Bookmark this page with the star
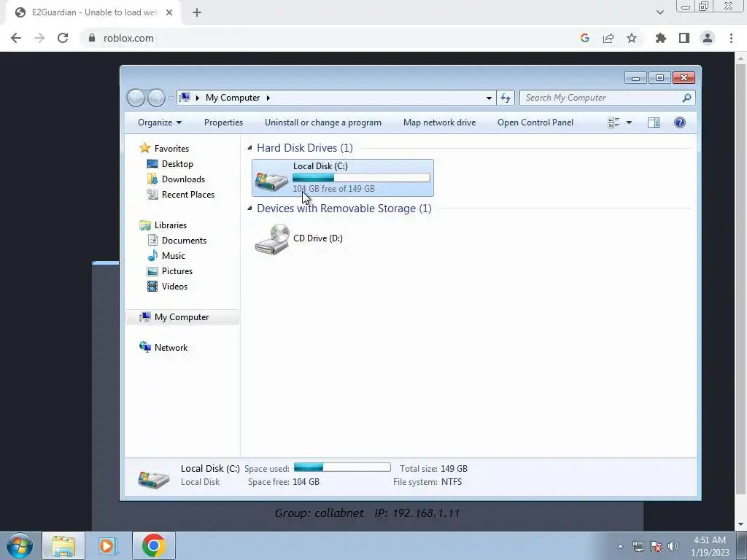 coord(632,38)
